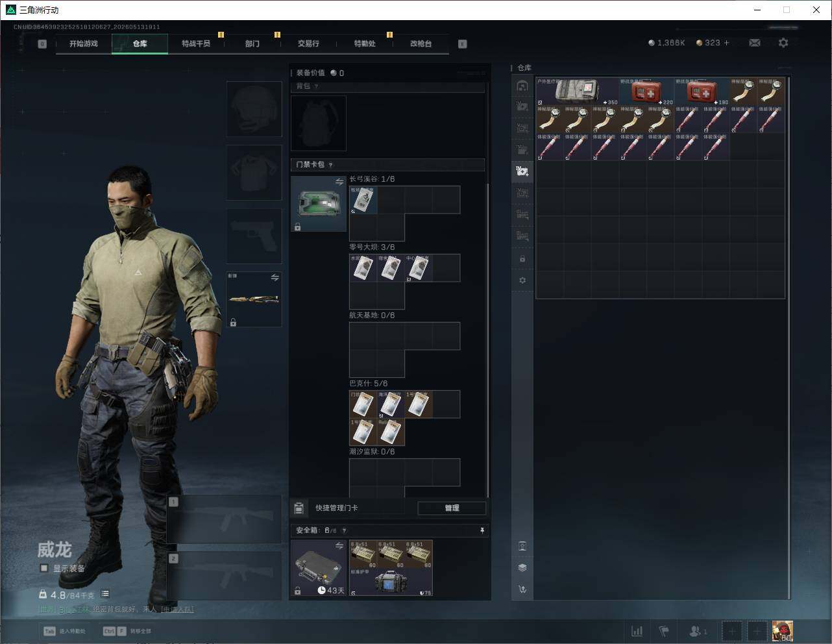
Task: Click the flag icon in the bottom bar
Action: [x=664, y=631]
